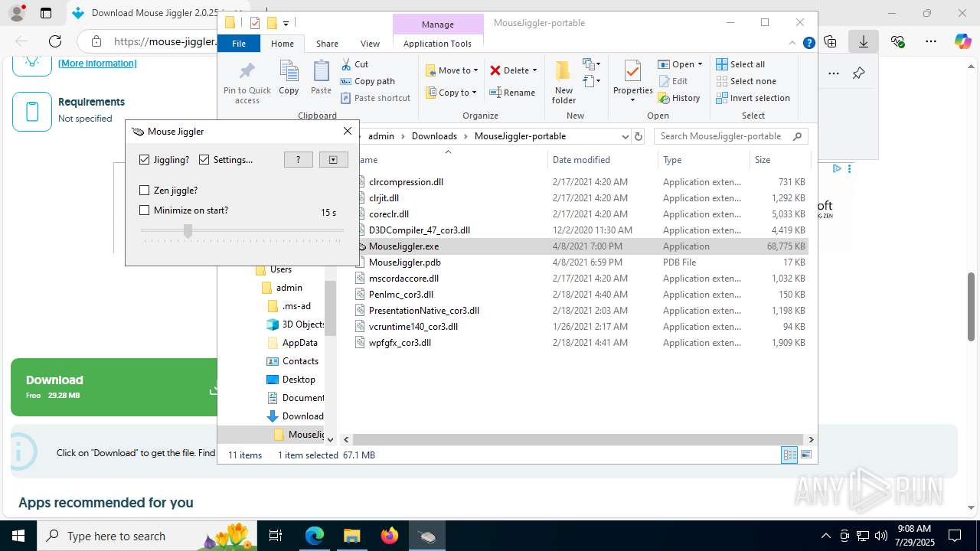Expand the address bar history dropdown

(625, 136)
